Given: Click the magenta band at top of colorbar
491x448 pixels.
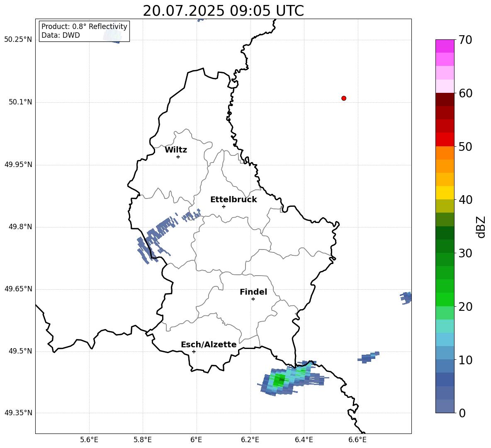Looking at the screenshot, I should coord(445,46).
